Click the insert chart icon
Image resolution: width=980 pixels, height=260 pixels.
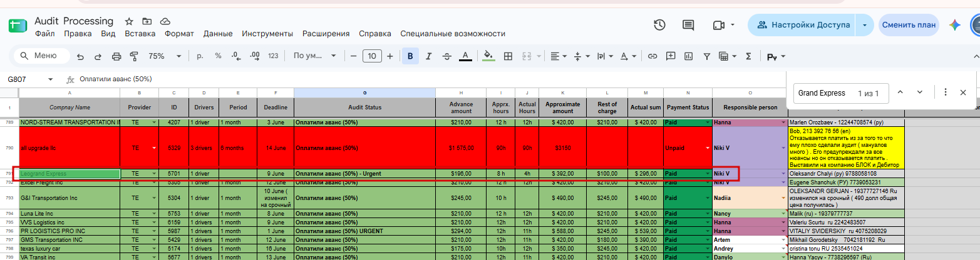(689, 56)
